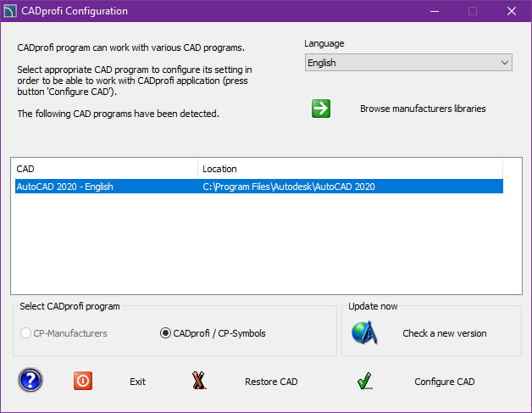
Task: Click the Check a new version label
Action: tap(445, 333)
